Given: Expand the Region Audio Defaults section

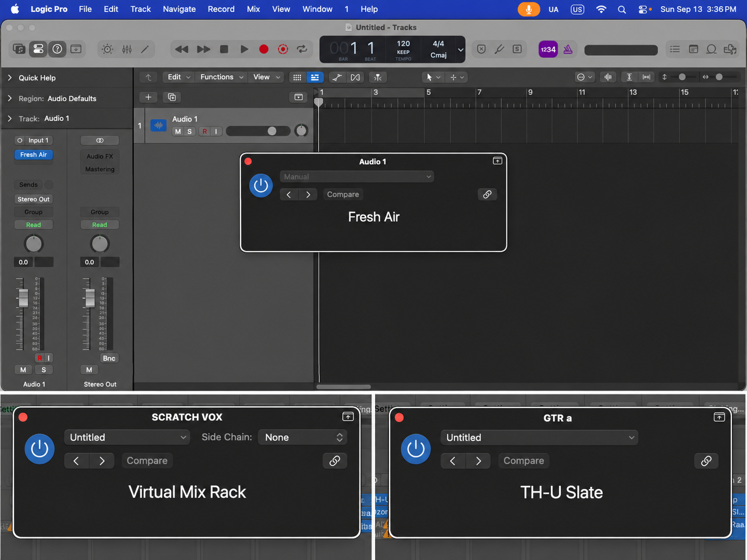Looking at the screenshot, I should 10,98.
